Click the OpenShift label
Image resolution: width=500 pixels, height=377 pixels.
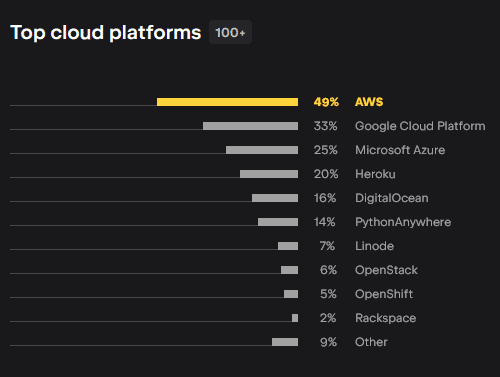pyautogui.click(x=384, y=294)
